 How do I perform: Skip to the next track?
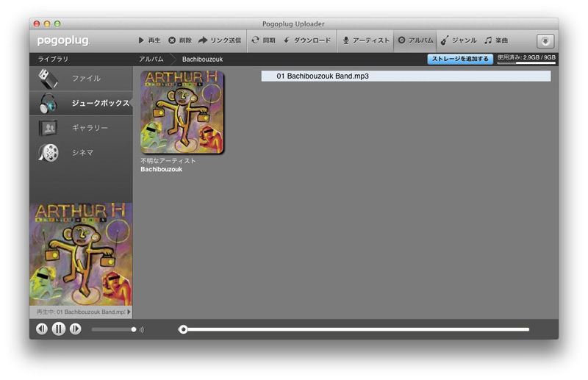coord(75,329)
